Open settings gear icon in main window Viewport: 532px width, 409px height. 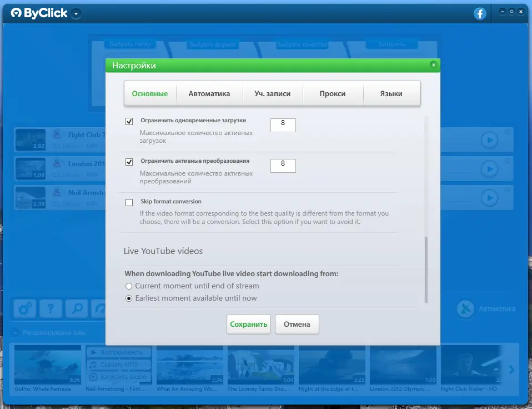pyautogui.click(x=25, y=308)
